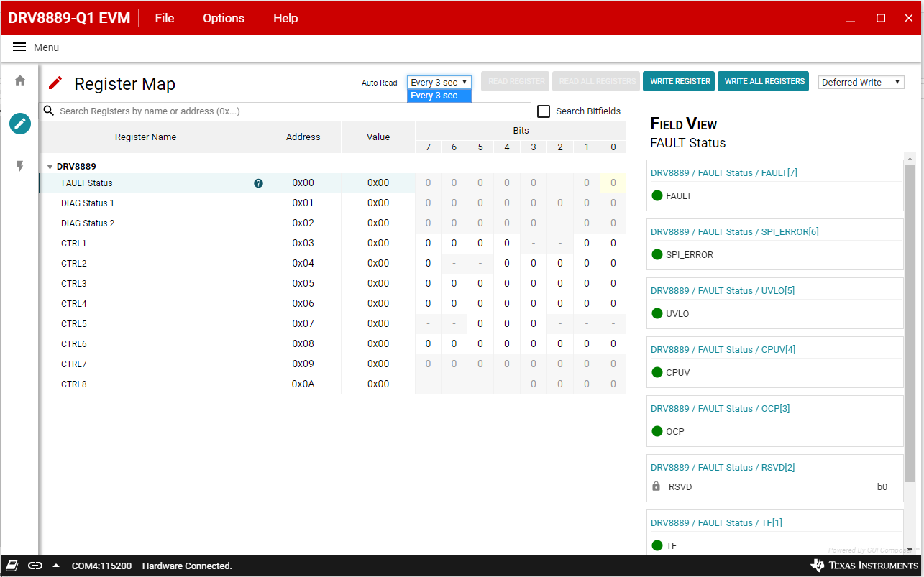The height and width of the screenshot is (577, 924).
Task: Click the lock icon beside RSVD field
Action: (656, 486)
